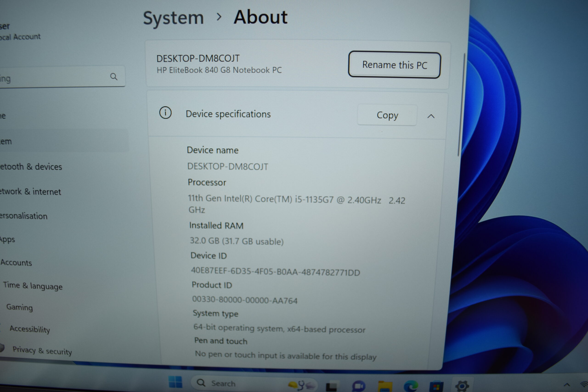Click the Device name label
Screen dimensions: 588x392
(x=213, y=150)
